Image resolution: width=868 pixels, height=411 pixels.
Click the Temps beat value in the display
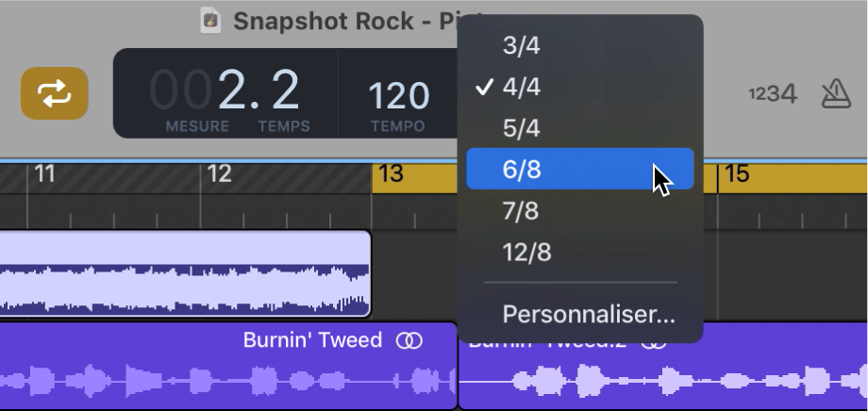point(284,91)
